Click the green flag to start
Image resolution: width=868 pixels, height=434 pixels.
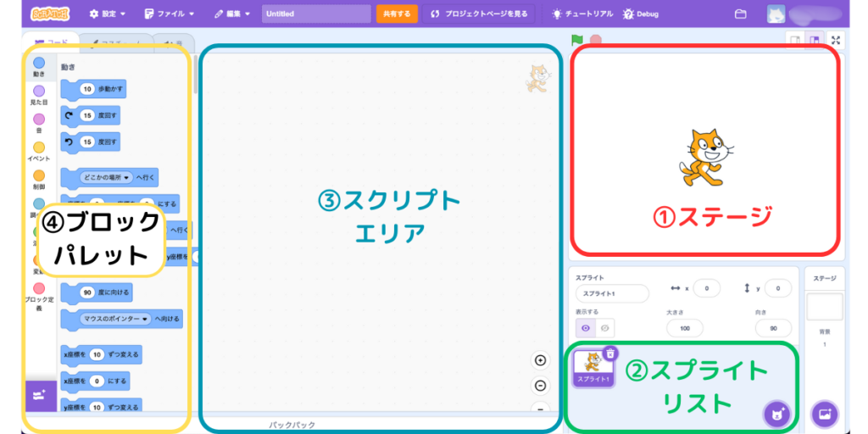pyautogui.click(x=577, y=40)
